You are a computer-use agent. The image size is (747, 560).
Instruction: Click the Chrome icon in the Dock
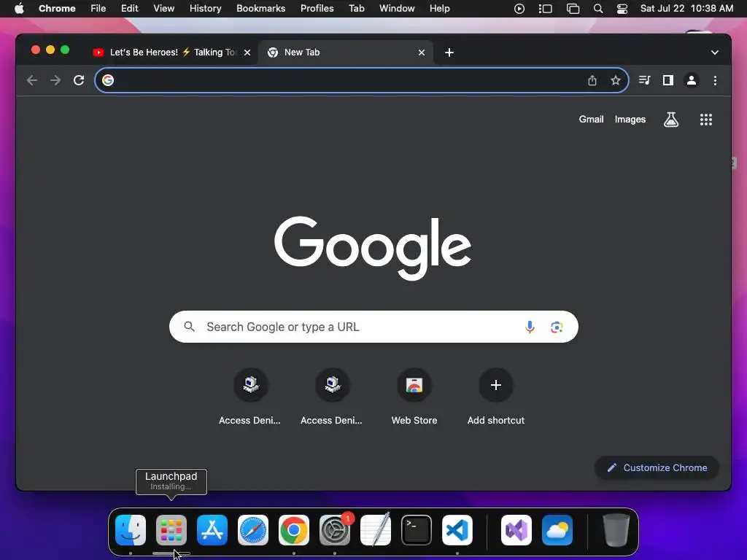point(294,530)
